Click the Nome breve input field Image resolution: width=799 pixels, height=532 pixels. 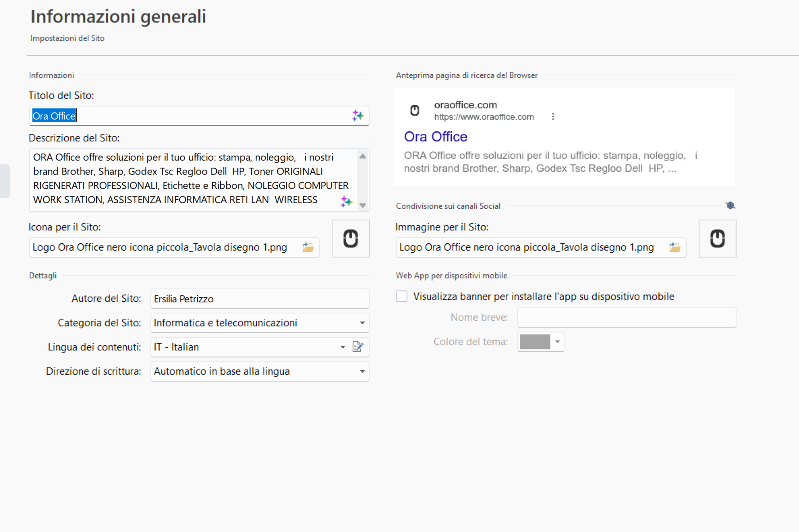click(627, 317)
